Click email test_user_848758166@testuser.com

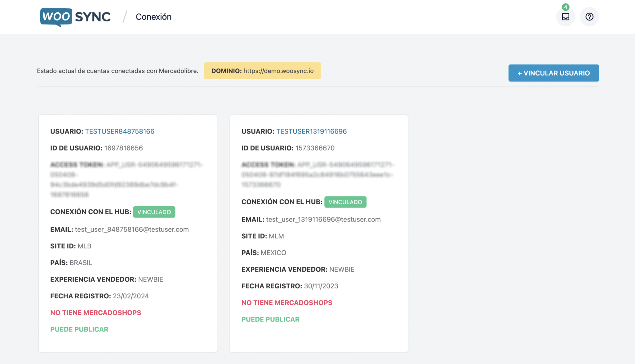pyautogui.click(x=131, y=230)
